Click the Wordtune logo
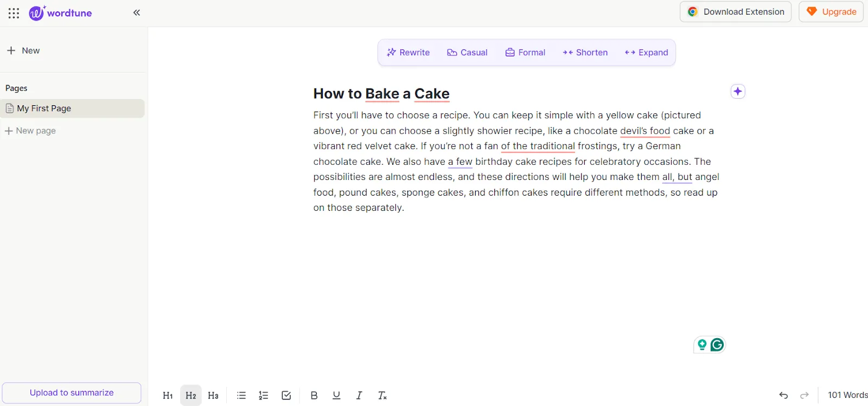The width and height of the screenshot is (868, 406). 60,12
